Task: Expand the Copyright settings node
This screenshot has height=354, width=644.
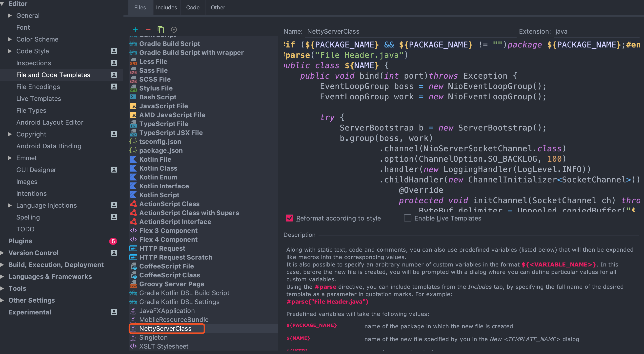Action: (10, 134)
